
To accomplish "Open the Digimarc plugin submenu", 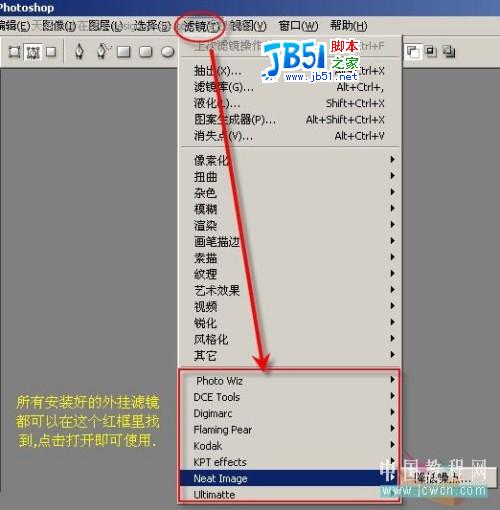I will pos(289,413).
